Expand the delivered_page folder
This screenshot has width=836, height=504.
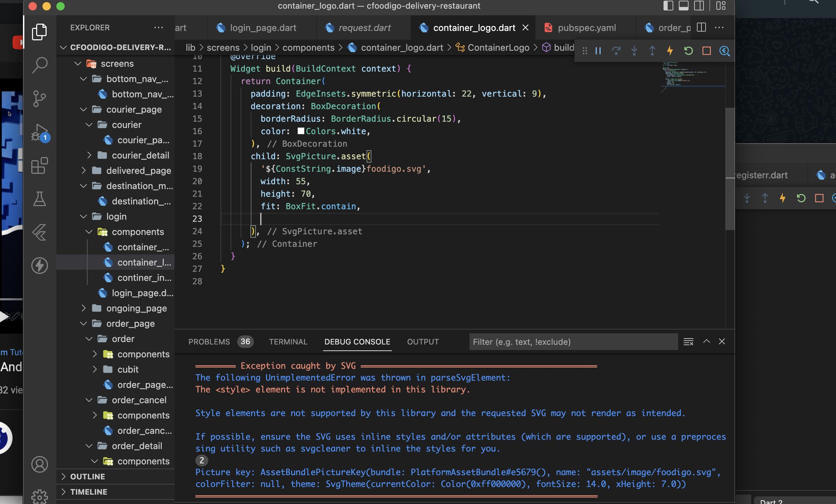(83, 171)
